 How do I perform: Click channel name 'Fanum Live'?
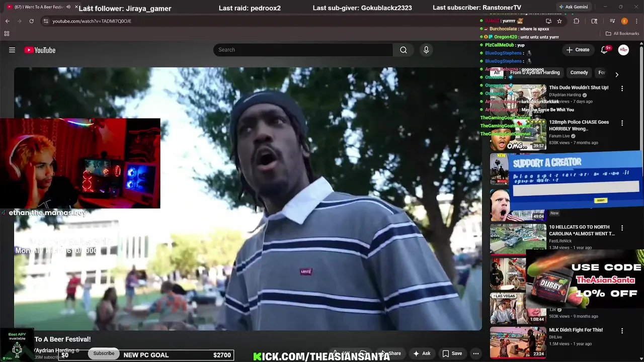click(559, 136)
